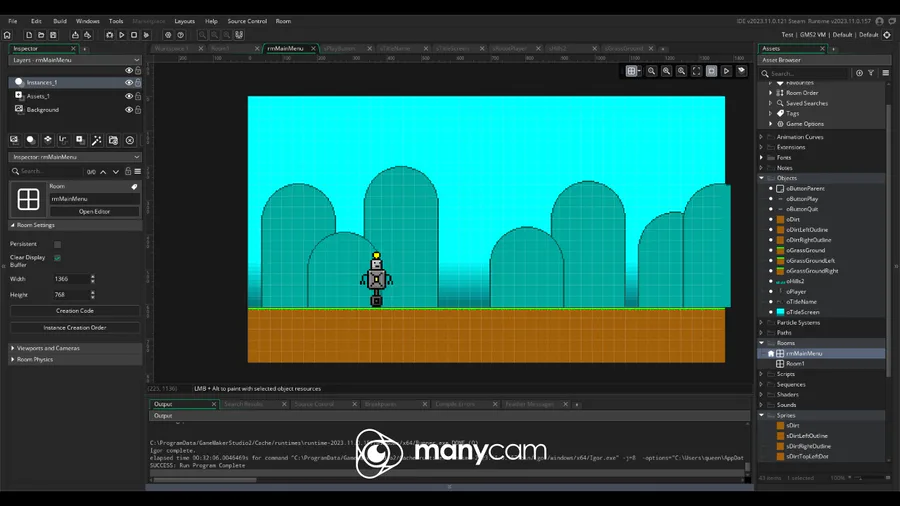The image size is (900, 506).
Task: Switch to the Workspace 1 tab
Action: tap(172, 49)
